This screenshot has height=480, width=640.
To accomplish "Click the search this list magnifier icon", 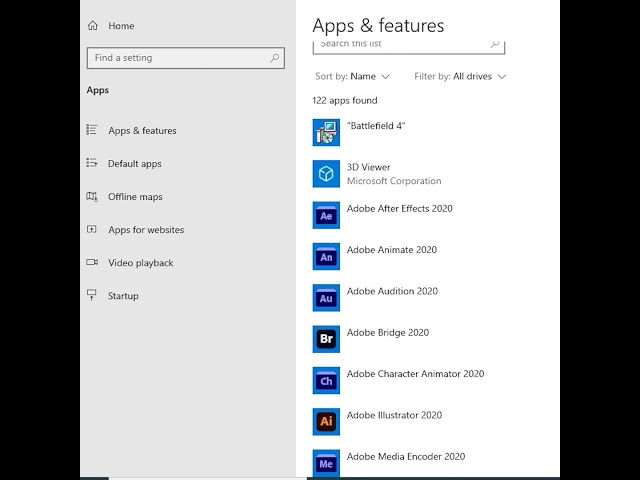I will 495,44.
